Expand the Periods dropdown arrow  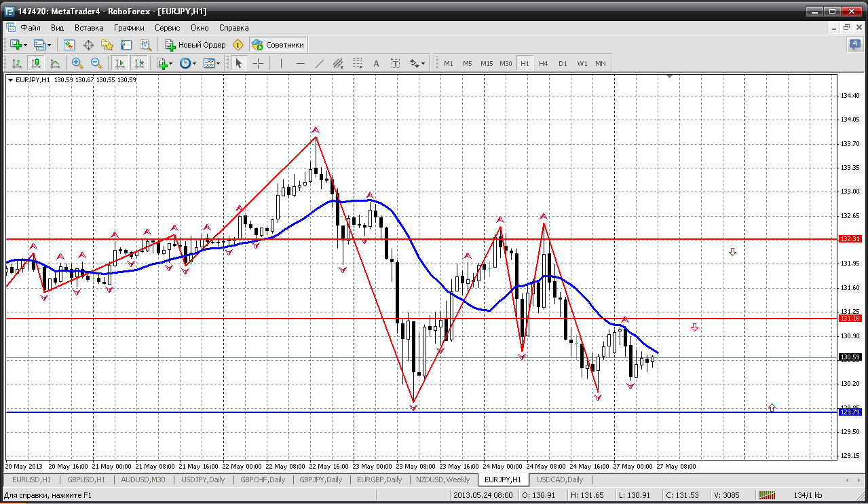[x=195, y=63]
